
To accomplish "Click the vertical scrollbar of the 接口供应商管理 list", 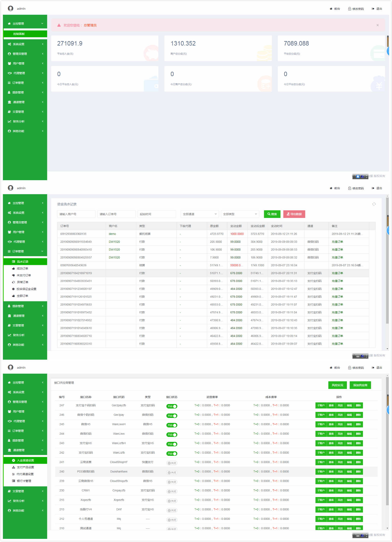I will tap(387, 441).
